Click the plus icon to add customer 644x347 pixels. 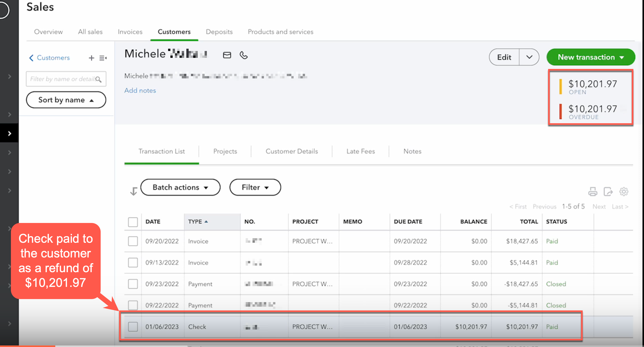[91, 58]
